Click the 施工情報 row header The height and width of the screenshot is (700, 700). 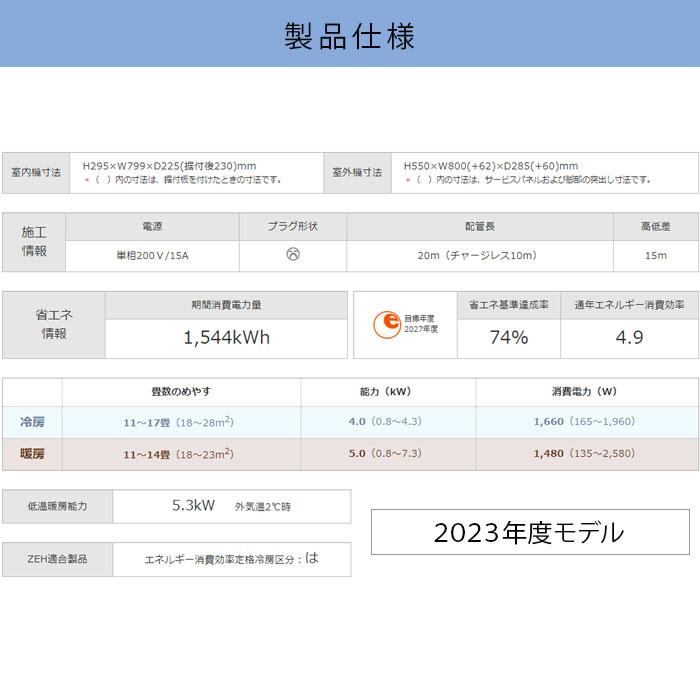coord(34,242)
